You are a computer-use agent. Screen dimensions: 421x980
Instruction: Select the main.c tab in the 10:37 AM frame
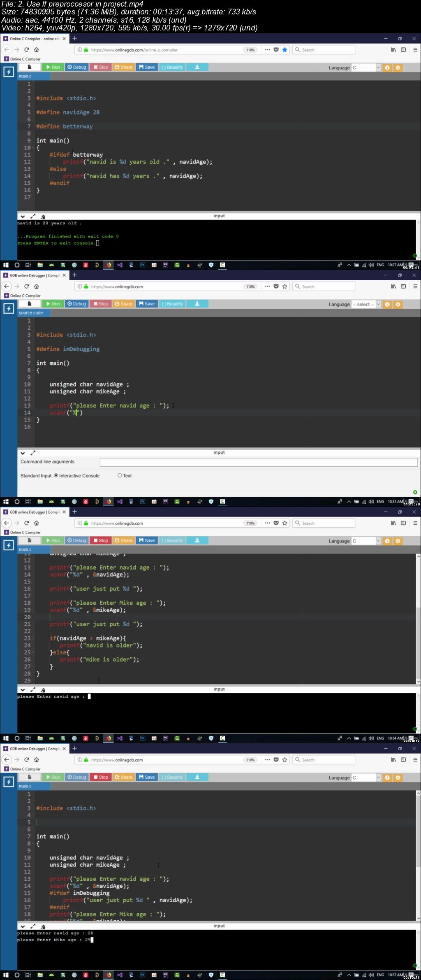point(34,786)
